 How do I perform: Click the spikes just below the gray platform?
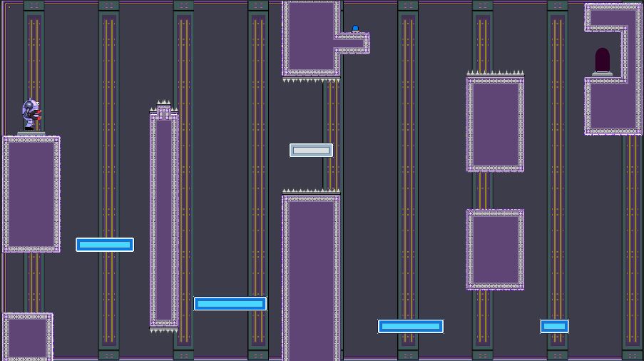point(311,191)
